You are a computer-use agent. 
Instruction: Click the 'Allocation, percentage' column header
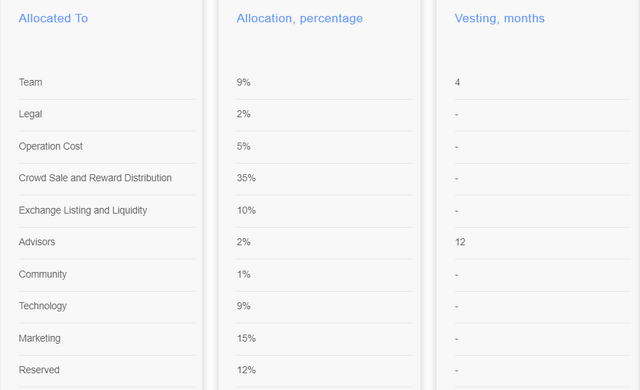pyautogui.click(x=300, y=18)
